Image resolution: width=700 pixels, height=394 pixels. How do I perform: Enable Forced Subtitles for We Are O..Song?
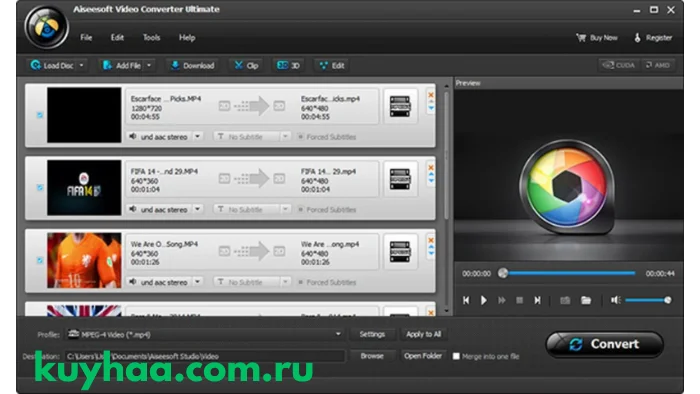click(x=301, y=282)
